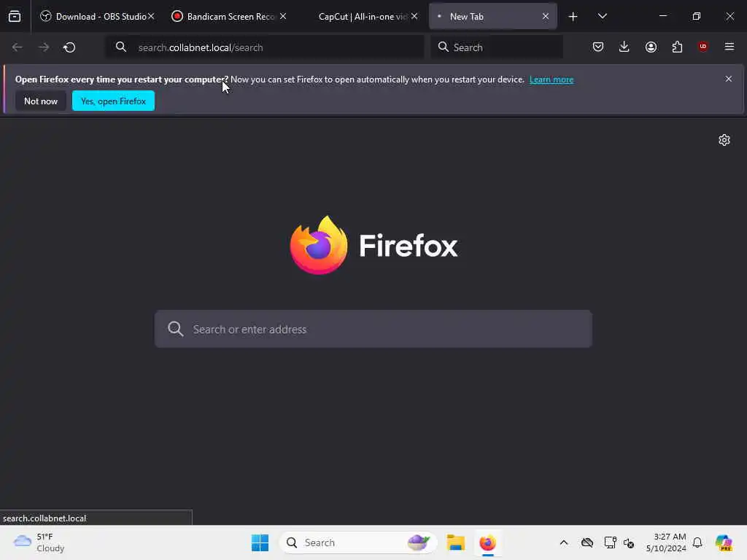The height and width of the screenshot is (560, 747).
Task: Open the Save to Pocket icon
Action: point(598,47)
